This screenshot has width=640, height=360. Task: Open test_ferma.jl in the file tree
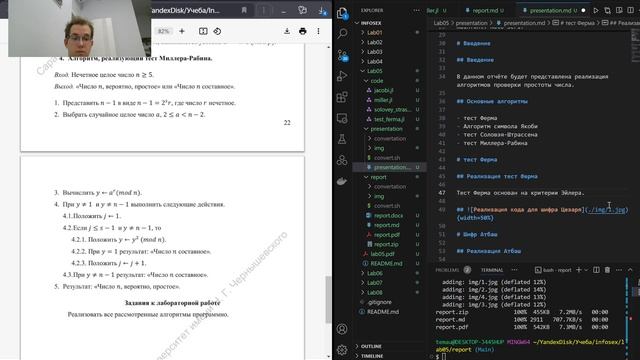click(388, 119)
